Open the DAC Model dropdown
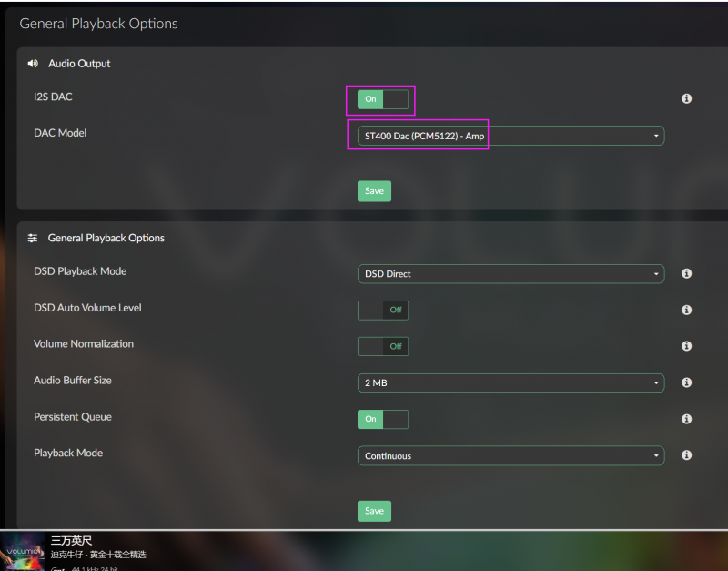Viewport: 728px width, 571px height. pyautogui.click(x=511, y=136)
